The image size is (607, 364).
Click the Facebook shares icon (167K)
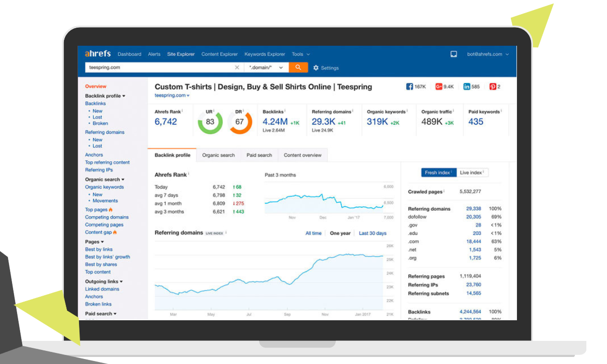pyautogui.click(x=410, y=86)
